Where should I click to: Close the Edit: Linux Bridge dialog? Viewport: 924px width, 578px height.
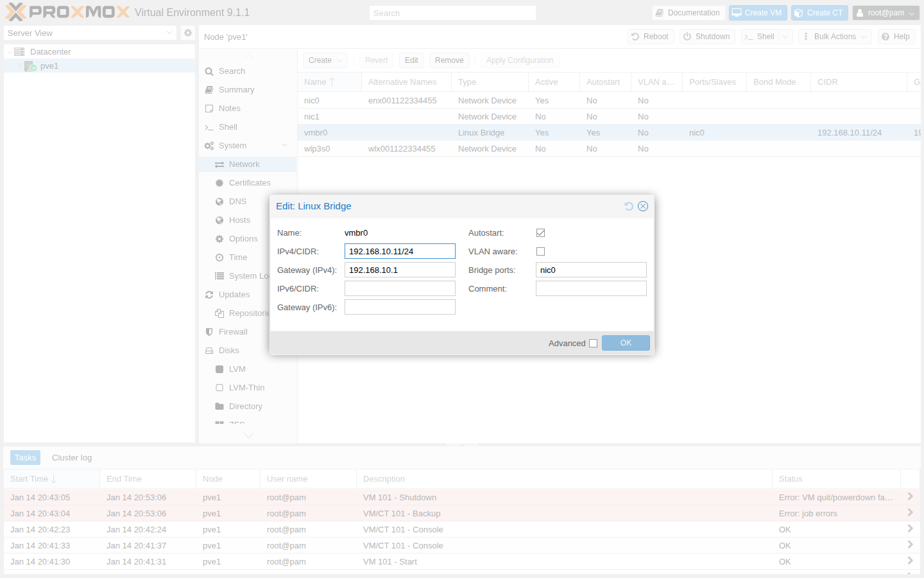(643, 206)
